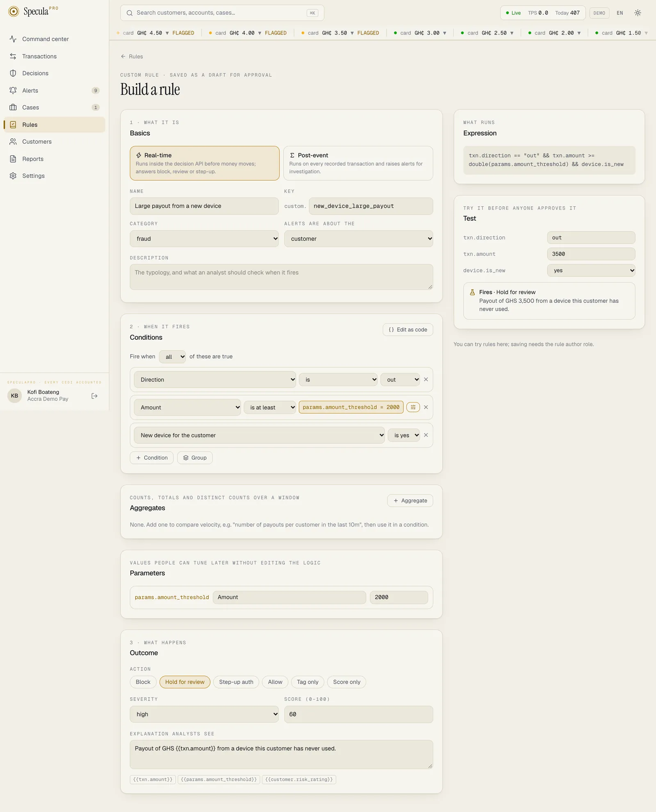656x812 pixels.
Task: Click the sign-out icon beside Kofi Boateng
Action: pos(94,396)
